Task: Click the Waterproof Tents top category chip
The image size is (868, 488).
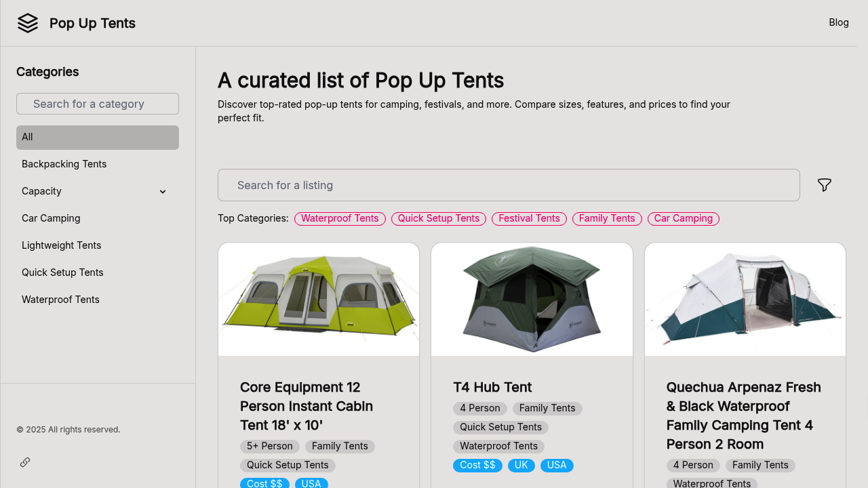Action: pyautogui.click(x=340, y=218)
